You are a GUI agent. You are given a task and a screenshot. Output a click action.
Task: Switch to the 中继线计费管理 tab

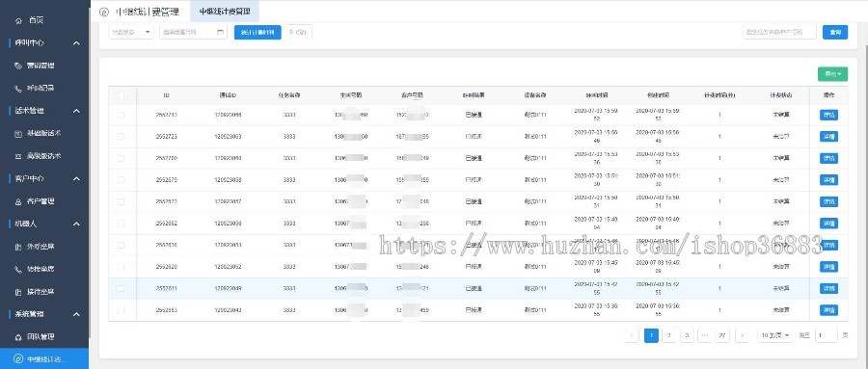tap(224, 12)
